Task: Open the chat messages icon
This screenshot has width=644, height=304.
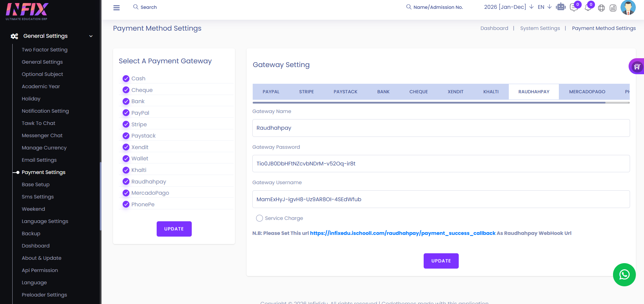Action: (574, 7)
